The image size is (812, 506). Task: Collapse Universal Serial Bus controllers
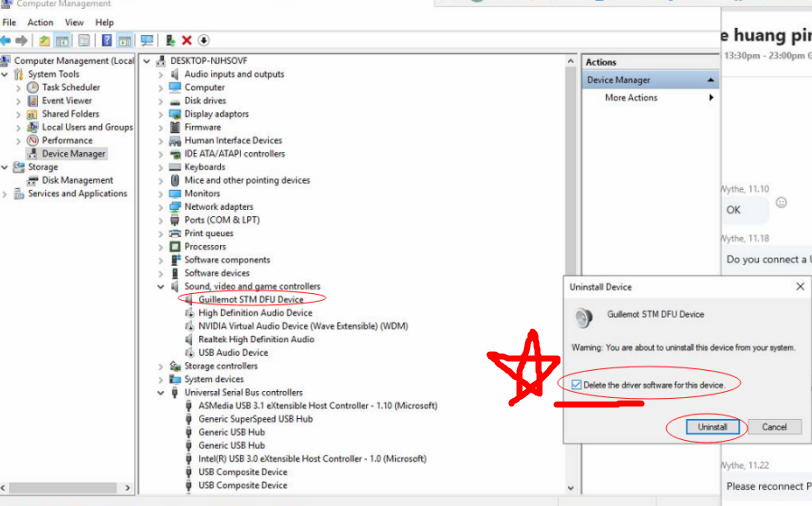(x=161, y=393)
